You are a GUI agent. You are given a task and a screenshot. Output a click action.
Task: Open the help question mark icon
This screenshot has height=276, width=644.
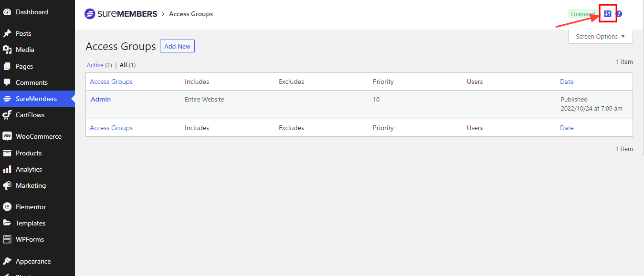coord(619,14)
